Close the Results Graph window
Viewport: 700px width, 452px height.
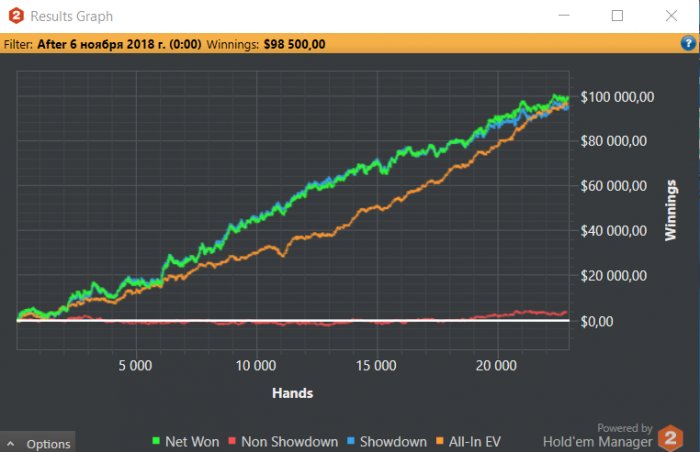point(671,16)
